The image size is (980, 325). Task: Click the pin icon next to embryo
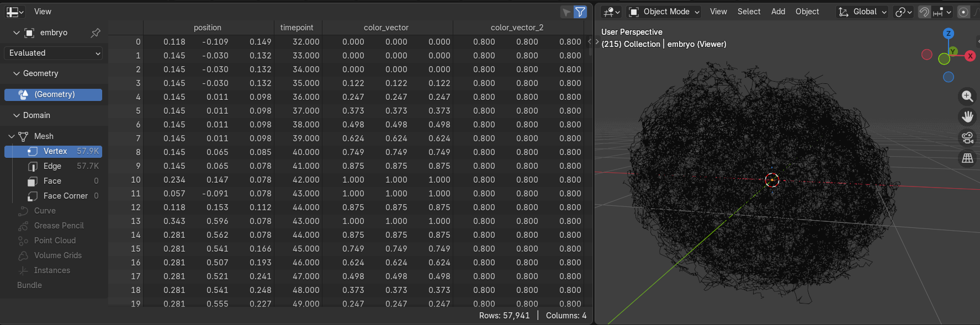pos(96,33)
